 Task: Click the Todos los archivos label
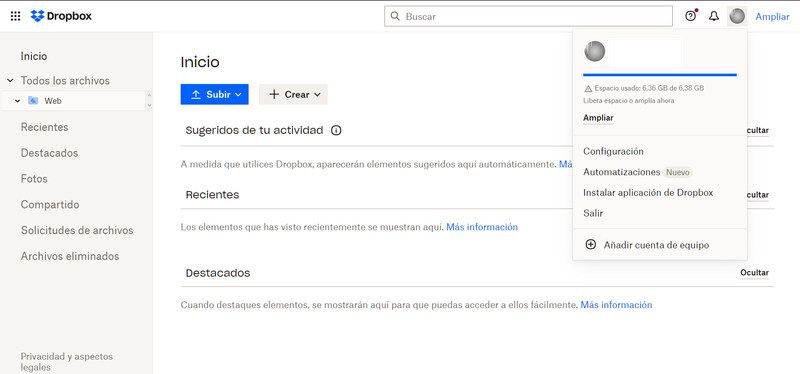tap(65, 81)
